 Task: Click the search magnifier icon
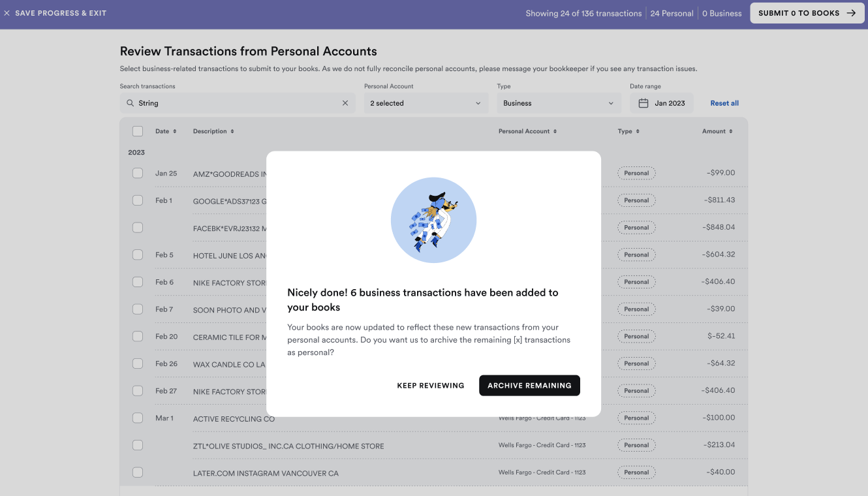tap(130, 102)
